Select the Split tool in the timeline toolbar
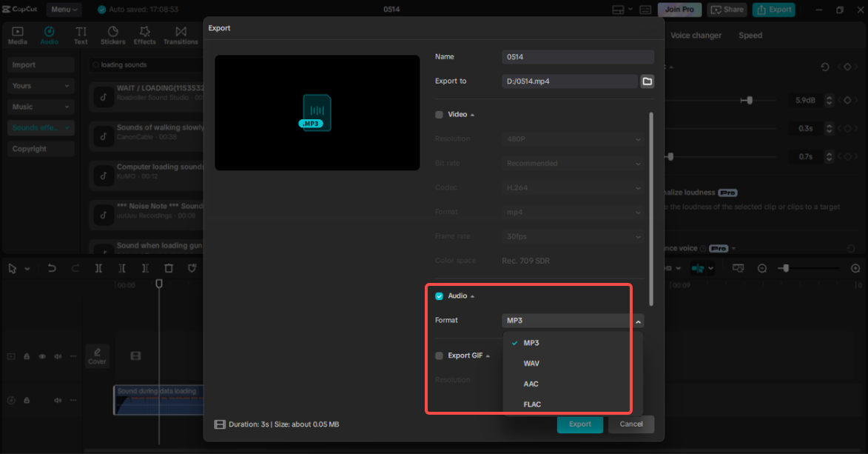Viewport: 868px width, 454px height. [98, 267]
